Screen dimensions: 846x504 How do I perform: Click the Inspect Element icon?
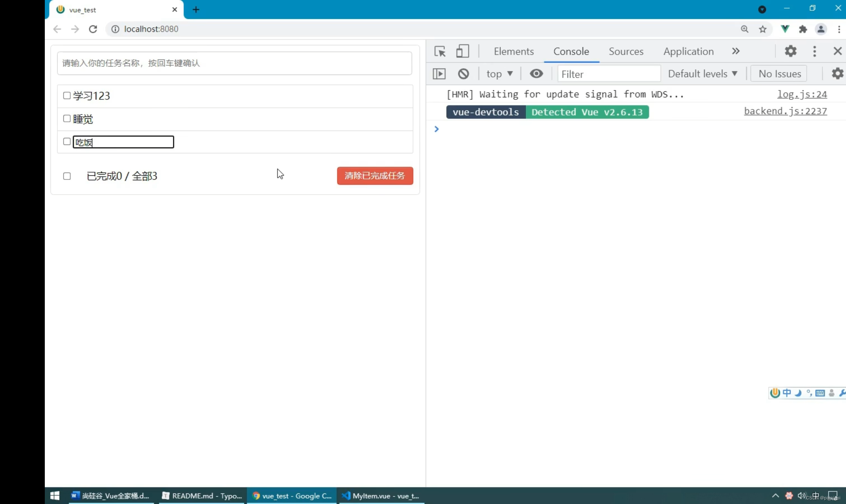(440, 50)
